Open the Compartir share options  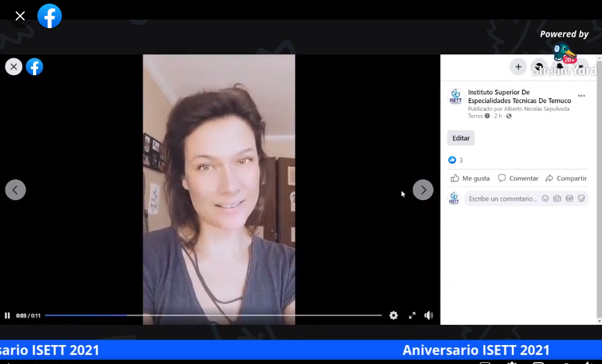566,179
